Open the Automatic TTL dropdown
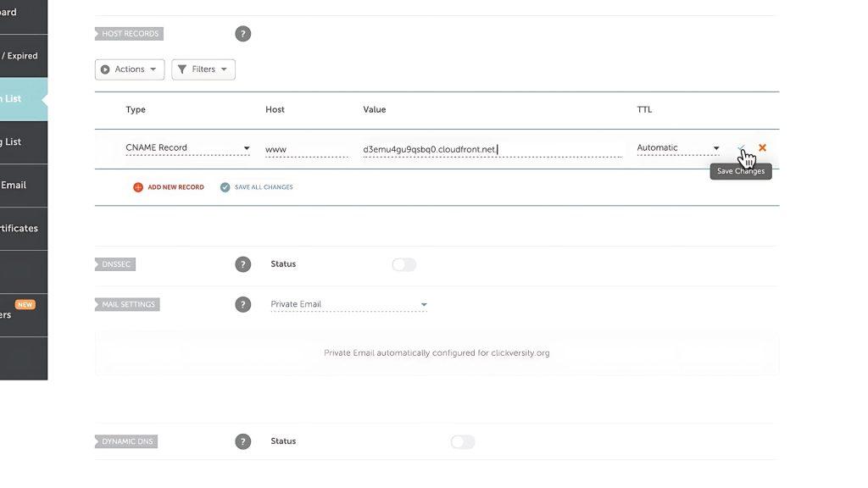Viewport: 868px width, 488px height. 678,147
